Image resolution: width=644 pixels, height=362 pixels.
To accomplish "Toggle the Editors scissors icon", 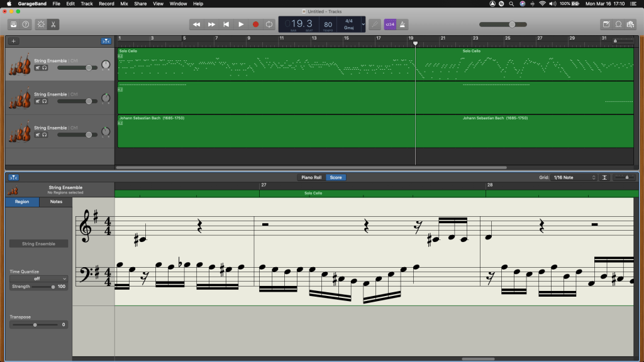I will click(53, 25).
